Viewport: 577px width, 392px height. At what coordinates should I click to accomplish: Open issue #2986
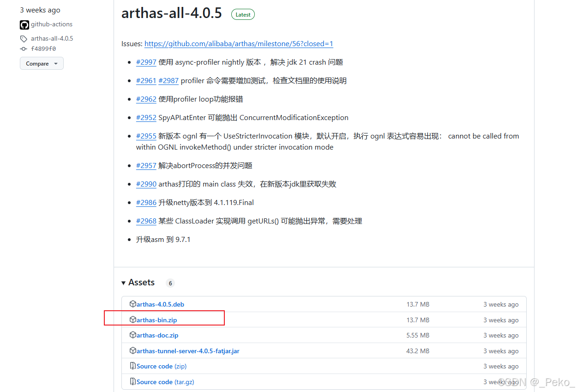pos(146,203)
